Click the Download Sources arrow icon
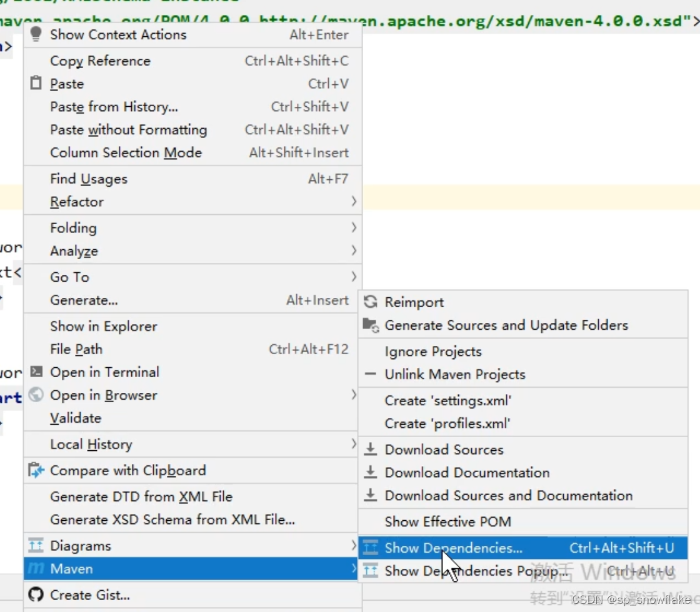Viewport: 700px width, 612px height. [x=371, y=449]
